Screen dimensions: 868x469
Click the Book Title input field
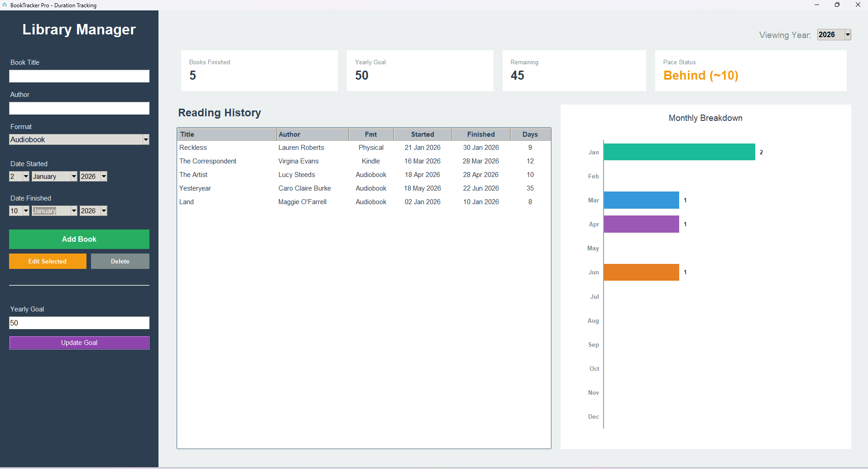[79, 76]
